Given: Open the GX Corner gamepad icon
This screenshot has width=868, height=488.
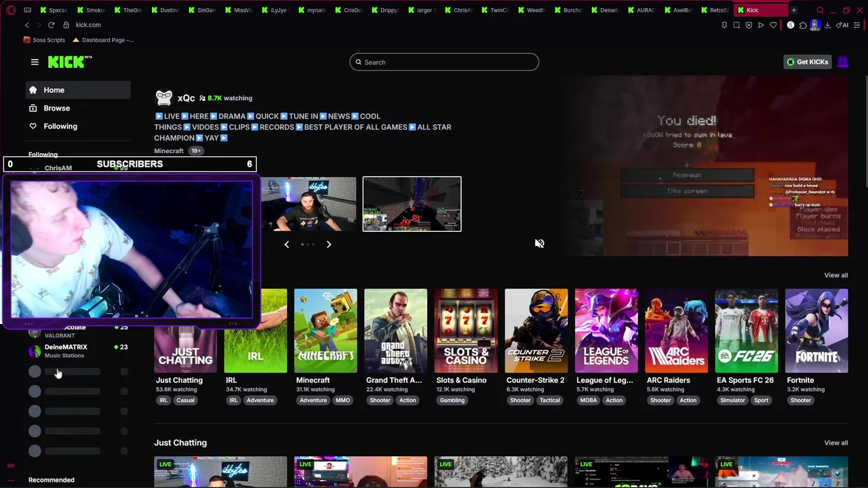Looking at the screenshot, I should pyautogui.click(x=27, y=10).
